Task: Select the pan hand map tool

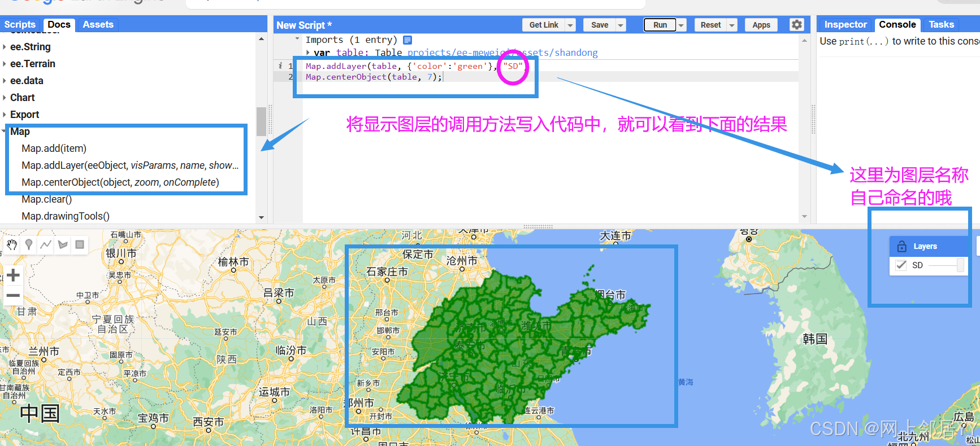Action: coord(12,244)
